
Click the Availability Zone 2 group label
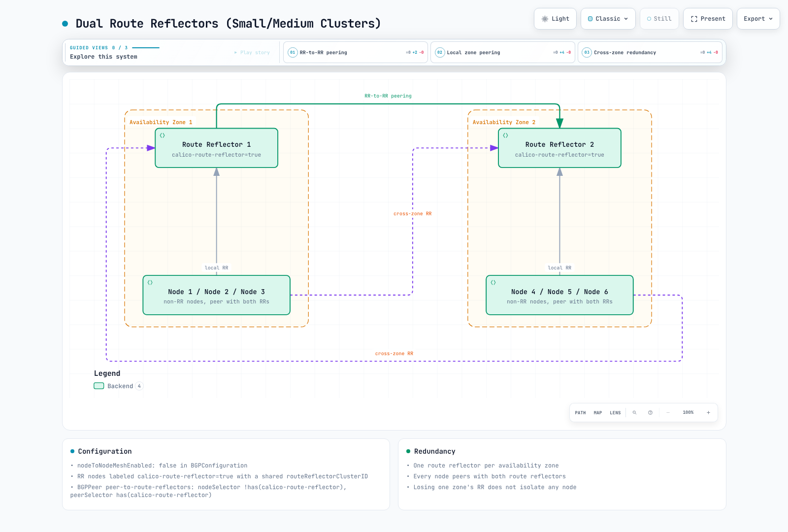click(x=504, y=122)
